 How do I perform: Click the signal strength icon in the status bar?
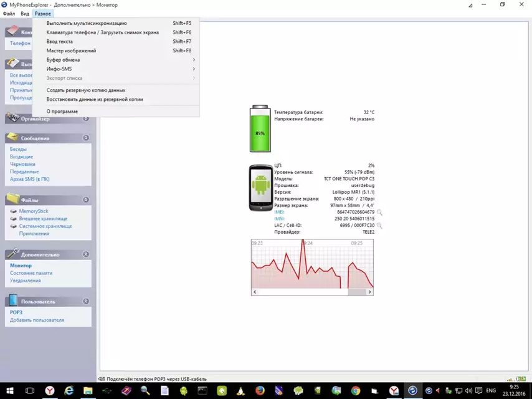510,379
